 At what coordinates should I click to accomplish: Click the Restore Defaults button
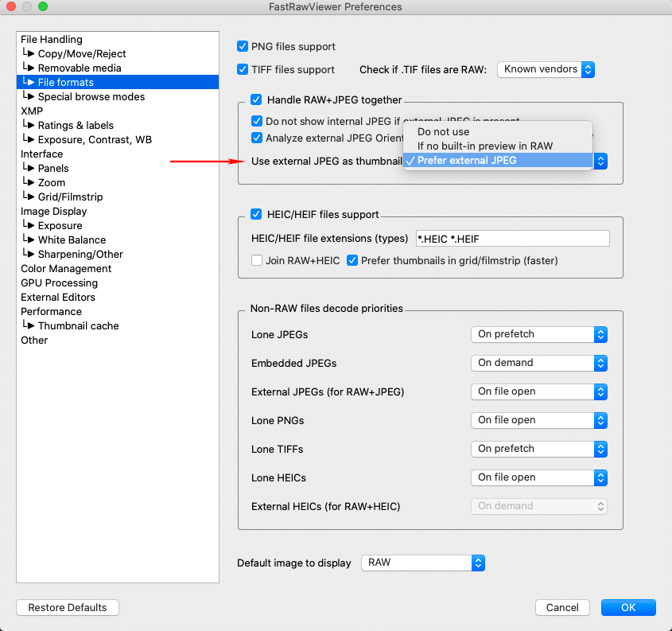click(x=68, y=608)
